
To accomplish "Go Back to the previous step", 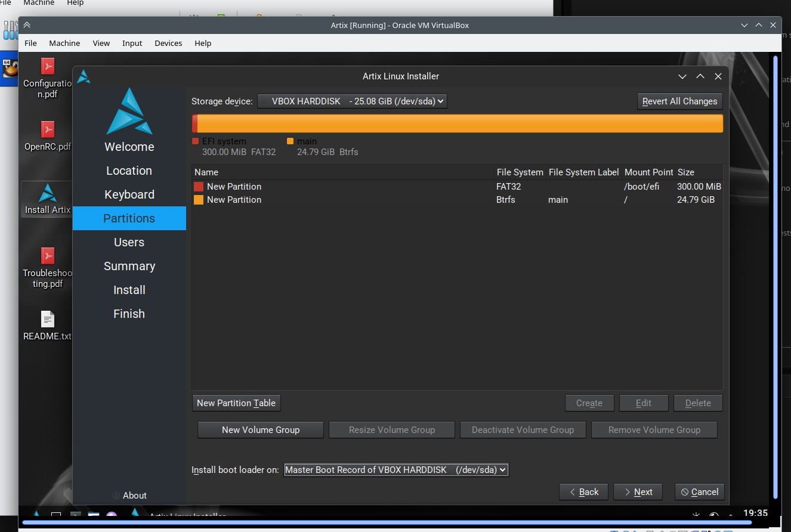I will click(x=584, y=492).
